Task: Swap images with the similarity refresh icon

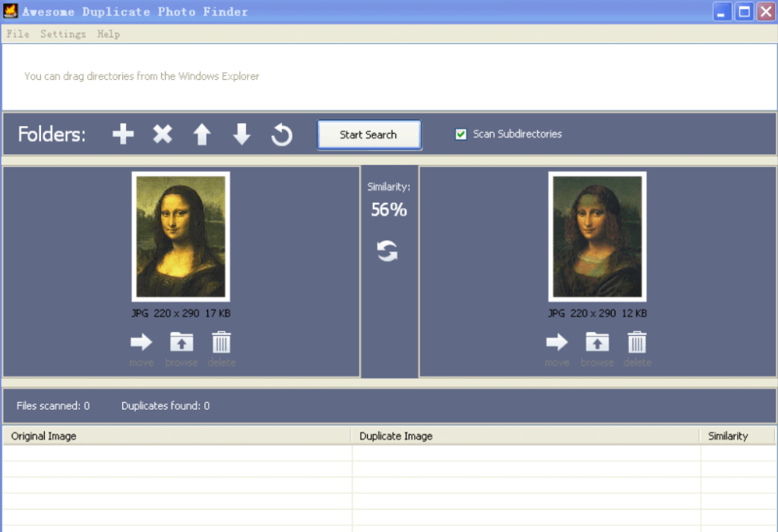Action: click(x=387, y=251)
